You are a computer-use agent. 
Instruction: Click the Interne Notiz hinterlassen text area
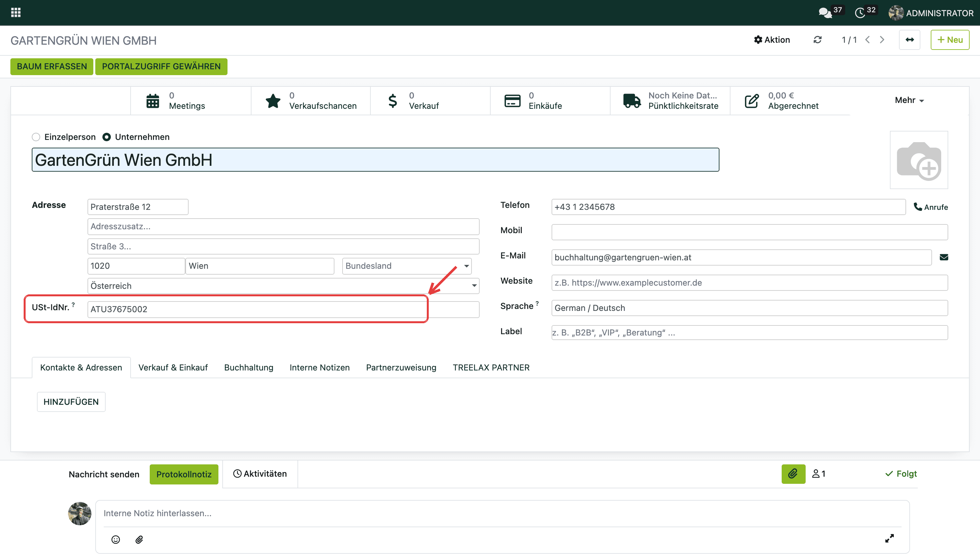[x=502, y=513]
